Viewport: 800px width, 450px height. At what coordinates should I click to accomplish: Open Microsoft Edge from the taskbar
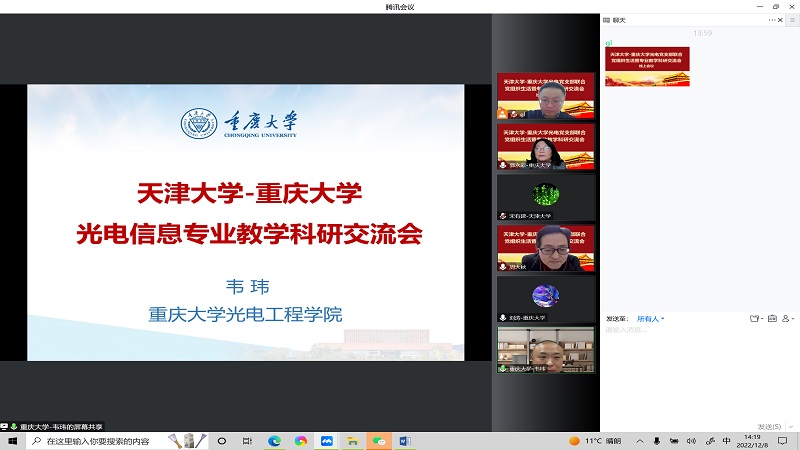click(x=274, y=441)
